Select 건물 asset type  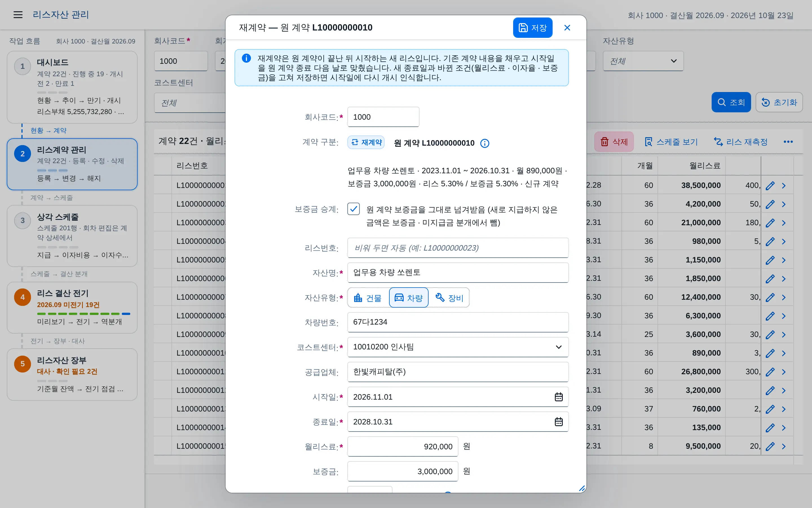(369, 298)
